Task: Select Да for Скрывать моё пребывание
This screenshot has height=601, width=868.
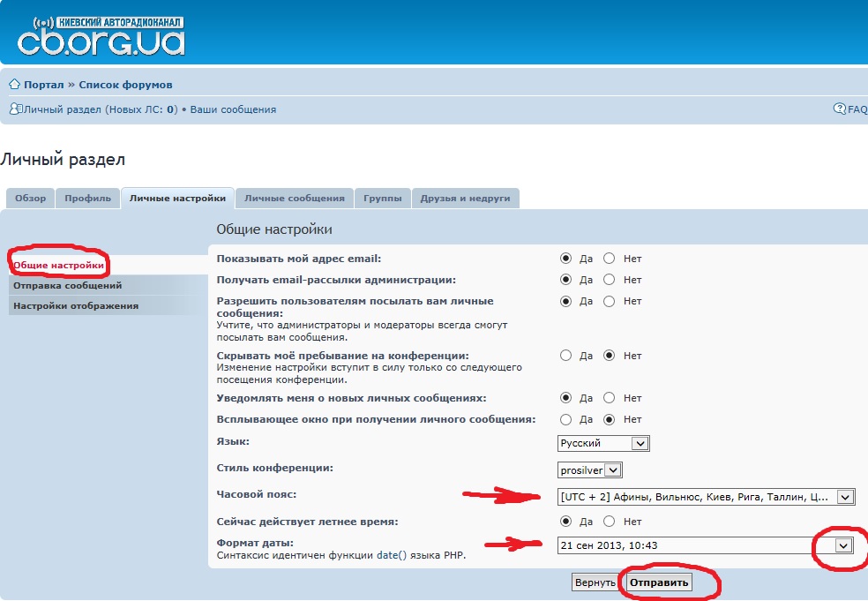Action: tap(565, 356)
